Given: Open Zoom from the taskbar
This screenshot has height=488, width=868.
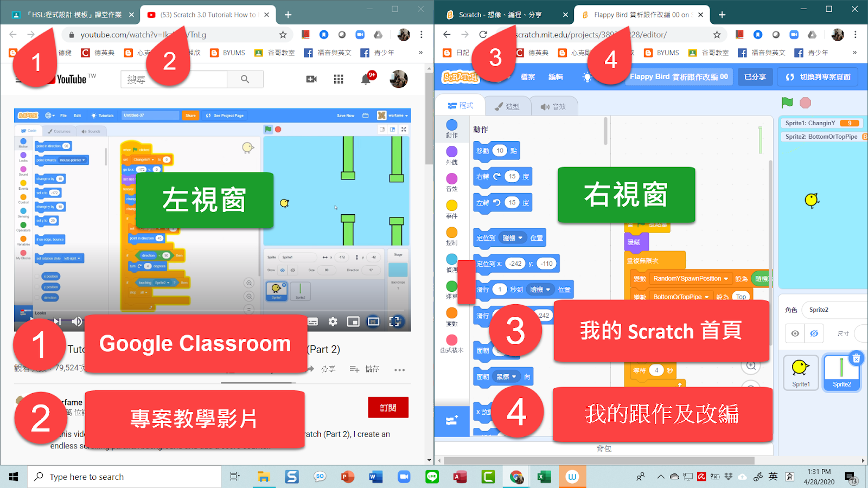Looking at the screenshot, I should pos(404,477).
